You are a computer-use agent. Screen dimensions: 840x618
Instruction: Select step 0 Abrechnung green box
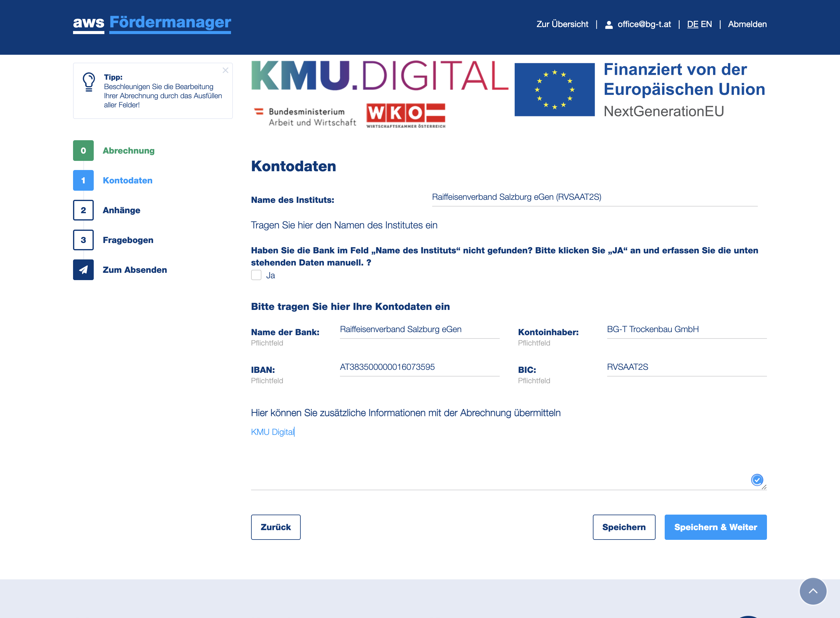pyautogui.click(x=83, y=150)
